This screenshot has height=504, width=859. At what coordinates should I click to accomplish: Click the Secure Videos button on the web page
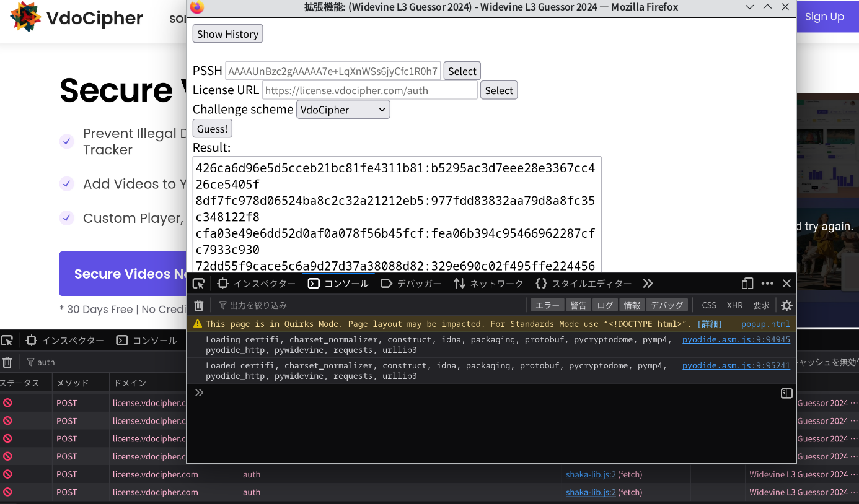tap(123, 274)
